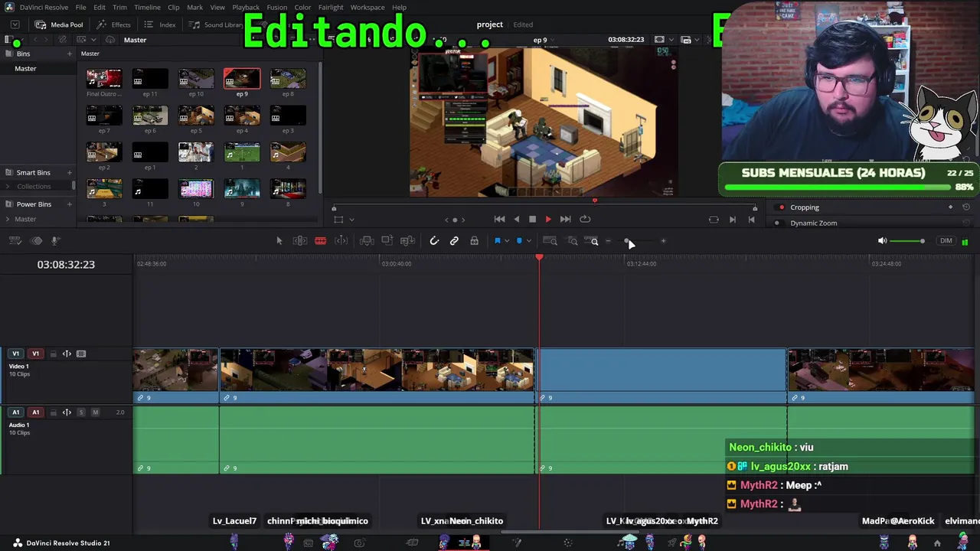The image size is (980, 551).
Task: Jump to first frame transport button
Action: point(499,219)
